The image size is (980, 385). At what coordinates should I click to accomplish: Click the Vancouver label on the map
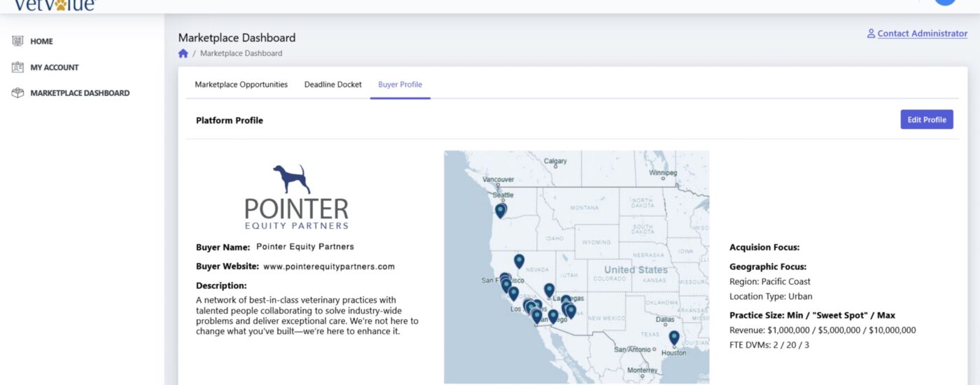pyautogui.click(x=498, y=179)
